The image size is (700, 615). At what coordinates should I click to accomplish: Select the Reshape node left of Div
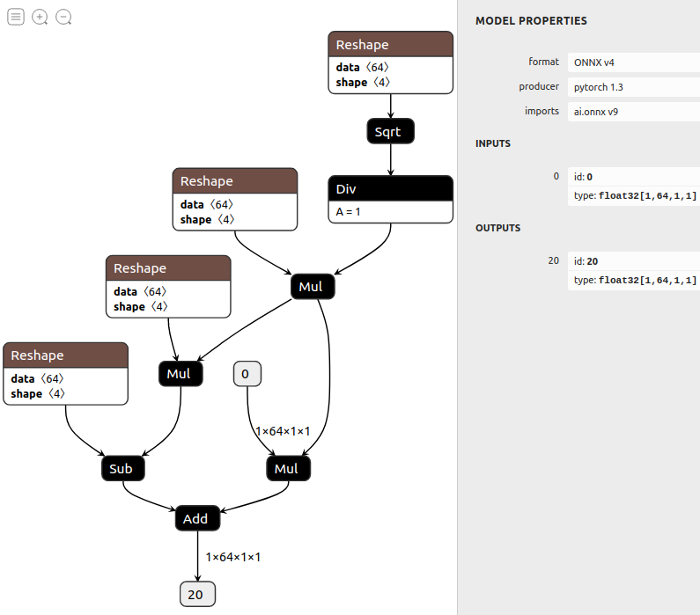coord(235,200)
